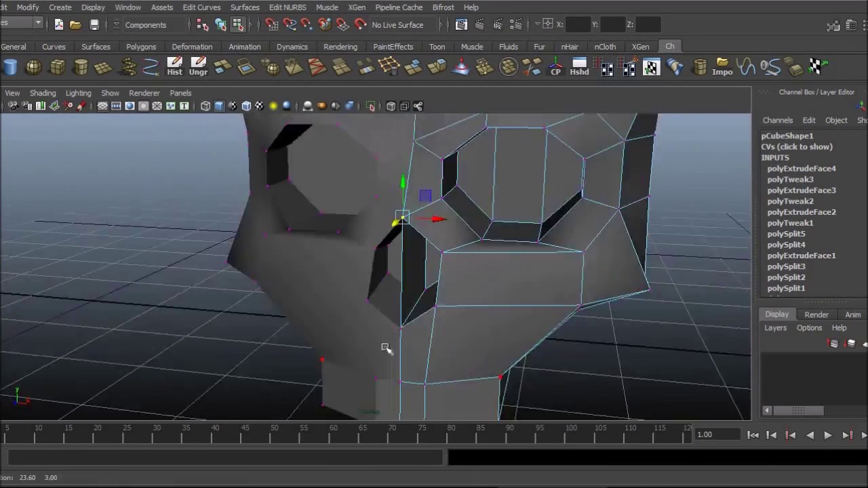Click the Ungr ungroup shelf button
This screenshot has height=488, width=868.
(x=198, y=66)
